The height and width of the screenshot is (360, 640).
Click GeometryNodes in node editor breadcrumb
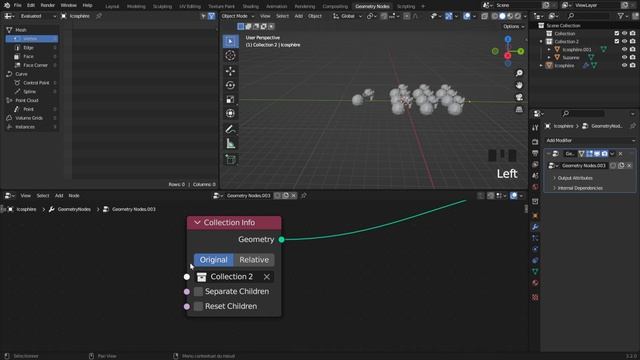[74, 209]
